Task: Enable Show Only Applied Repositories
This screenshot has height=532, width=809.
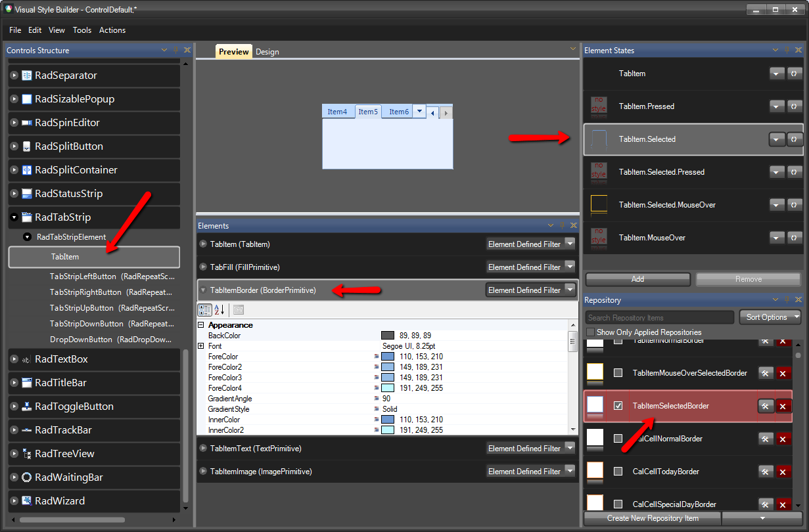Action: pos(590,332)
